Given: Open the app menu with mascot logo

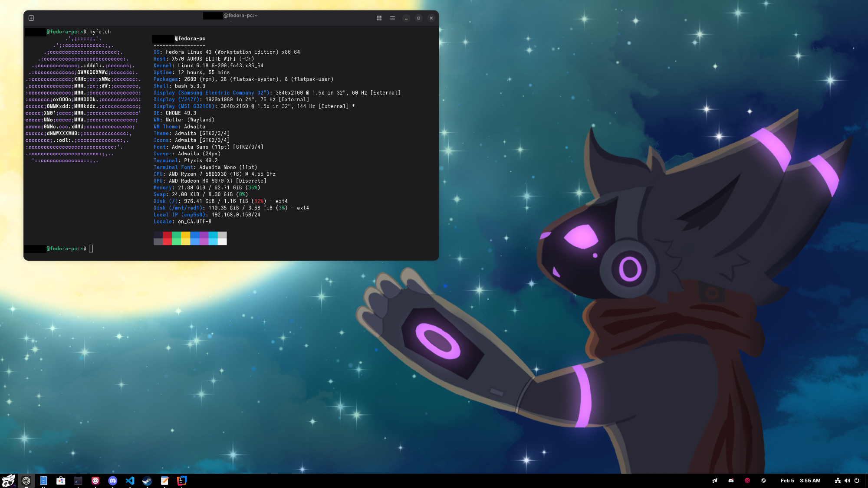Looking at the screenshot, I should [8, 480].
